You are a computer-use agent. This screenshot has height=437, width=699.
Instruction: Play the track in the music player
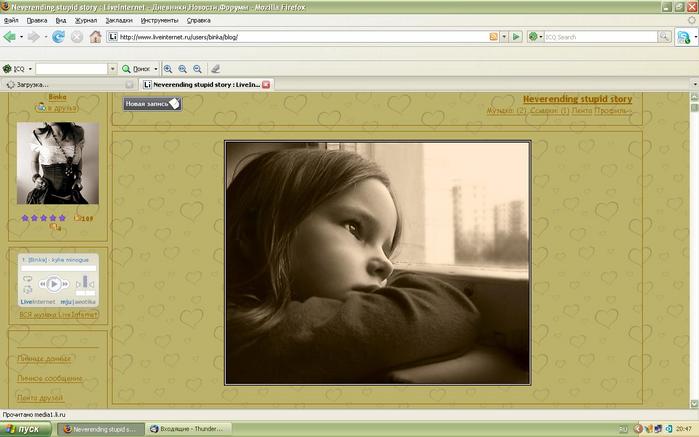[x=54, y=284]
